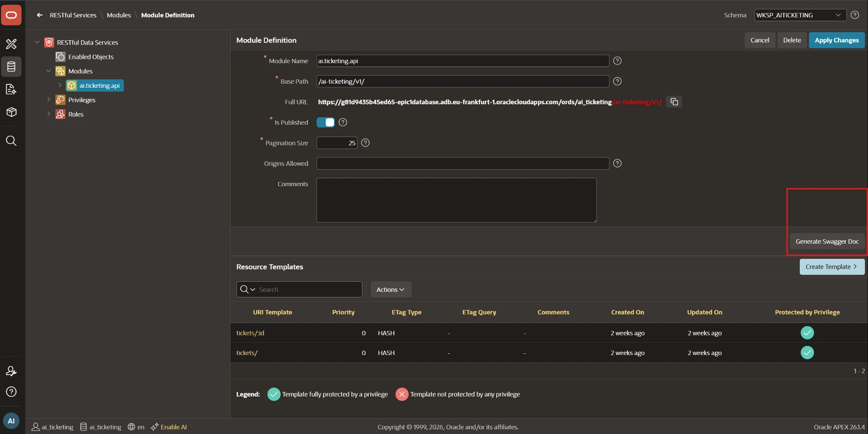Select Roles in the tree
The height and width of the screenshot is (434, 868).
point(76,114)
